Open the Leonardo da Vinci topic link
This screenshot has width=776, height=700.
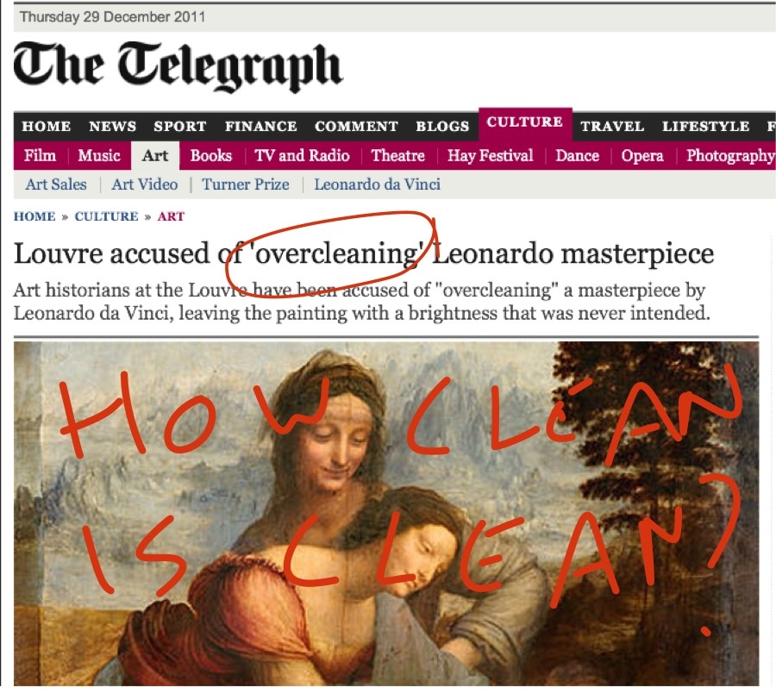pyautogui.click(x=377, y=184)
